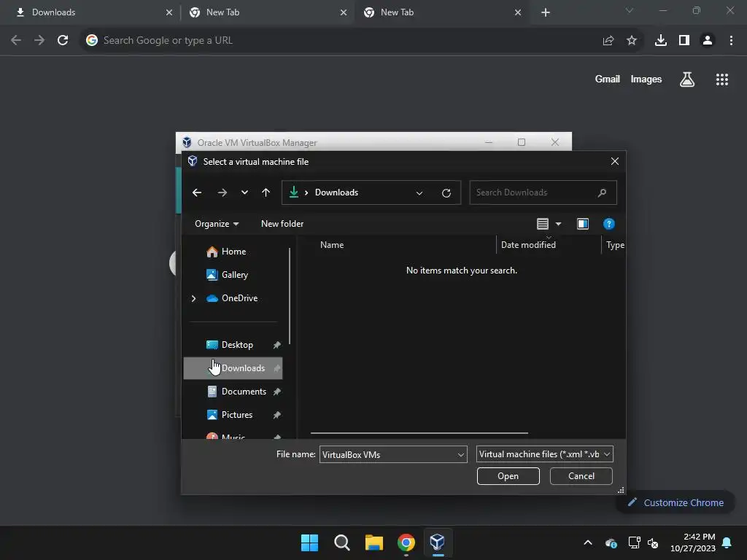The width and height of the screenshot is (747, 560).
Task: Close the Select a virtual machine file dialog
Action: [x=614, y=161]
